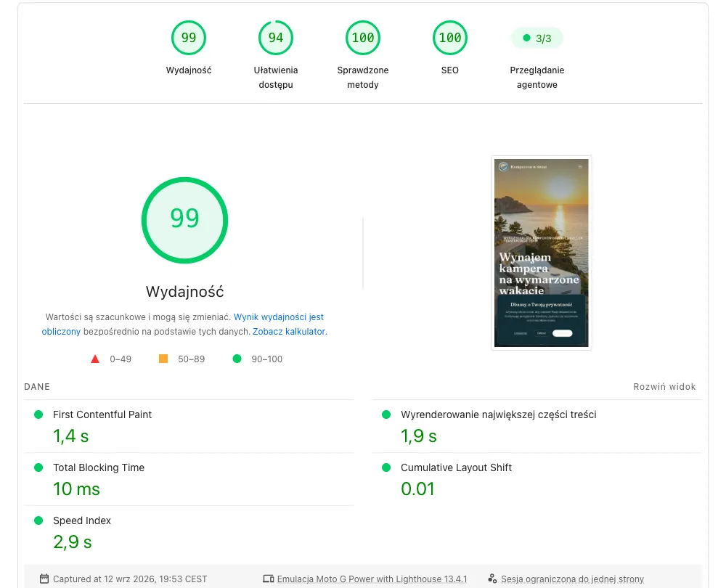726x588 pixels.
Task: Click the orange square 50–89 legend icon
Action: (x=163, y=359)
